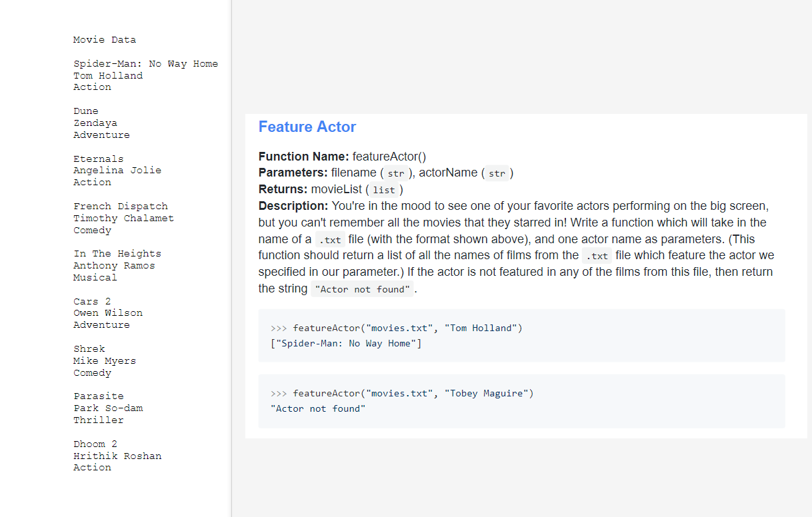Click the 'Returns:' label

[x=283, y=189]
